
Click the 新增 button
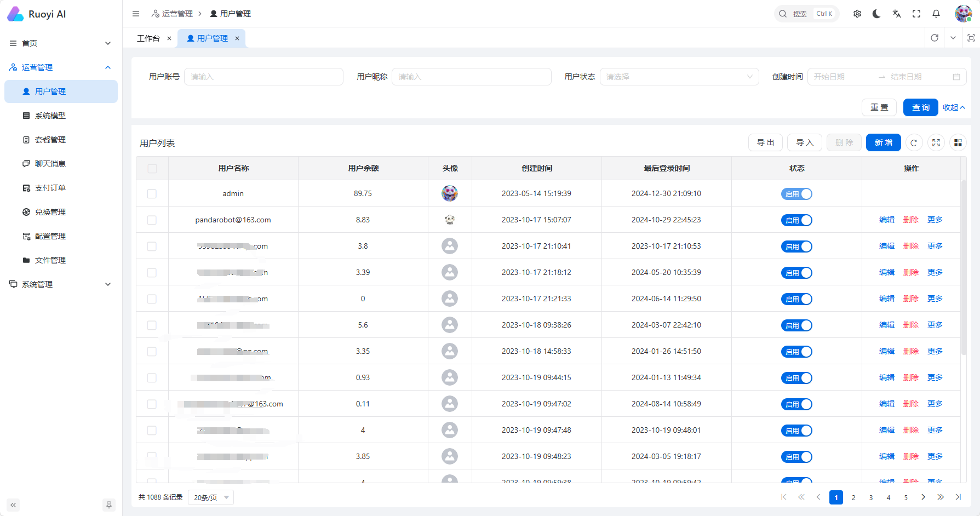point(883,142)
